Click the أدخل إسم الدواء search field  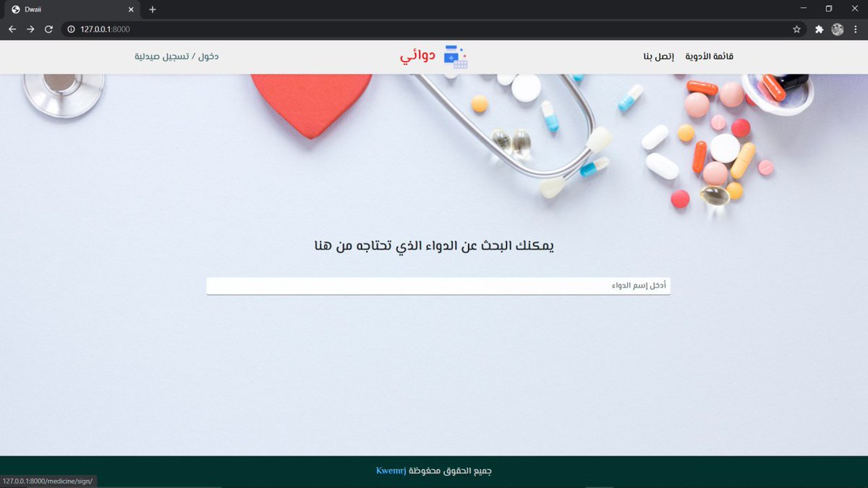tap(438, 286)
